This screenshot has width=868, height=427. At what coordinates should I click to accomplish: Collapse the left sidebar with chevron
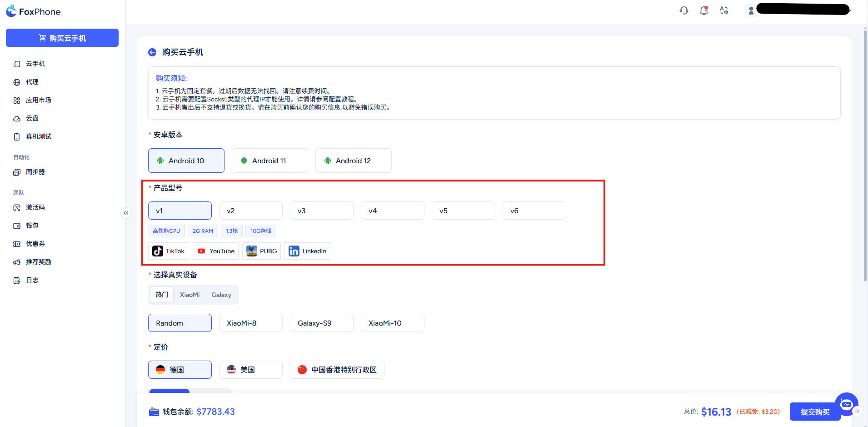(126, 213)
